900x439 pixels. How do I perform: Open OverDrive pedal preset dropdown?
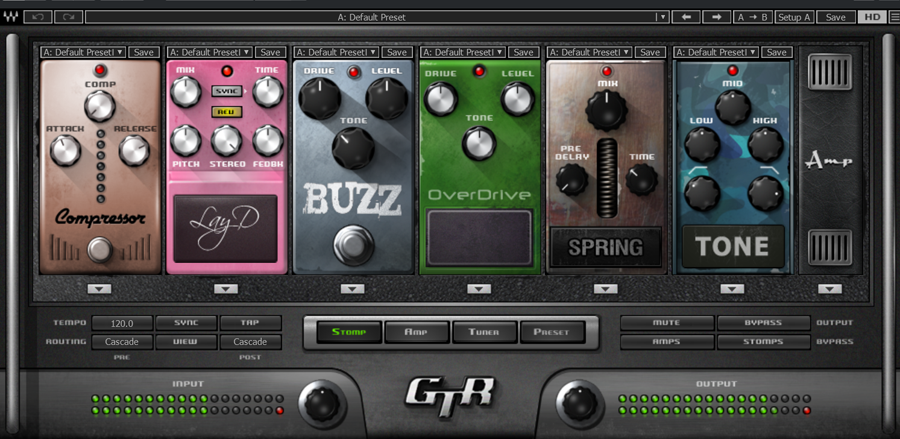[463, 52]
